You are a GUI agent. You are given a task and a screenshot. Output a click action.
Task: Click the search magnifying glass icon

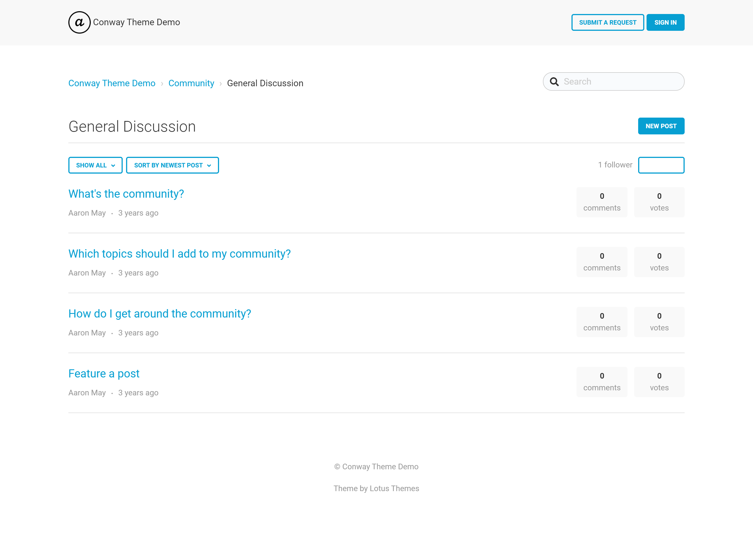point(554,82)
